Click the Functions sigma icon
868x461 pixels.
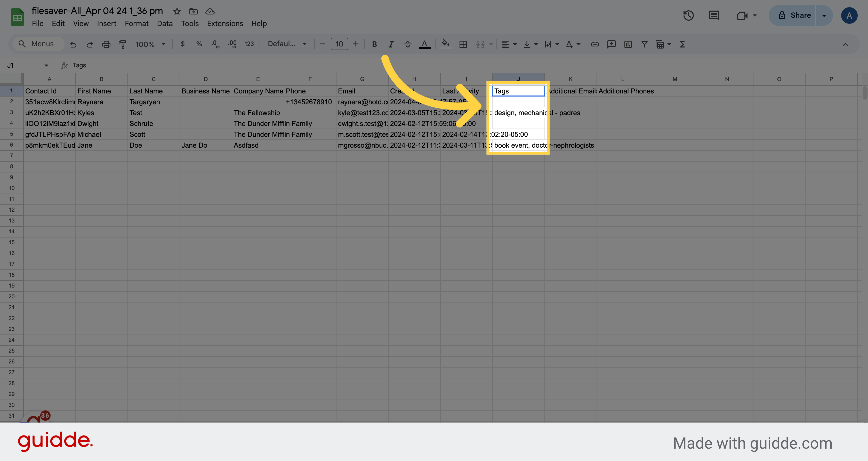682,44
